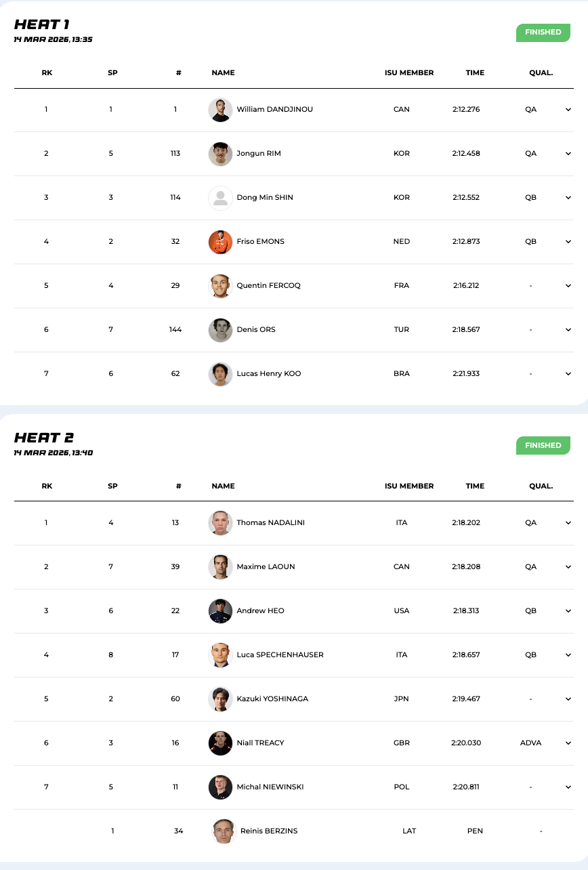Image resolution: width=588 pixels, height=870 pixels.
Task: Expand Dong Min Shin's row details
Action: click(568, 198)
